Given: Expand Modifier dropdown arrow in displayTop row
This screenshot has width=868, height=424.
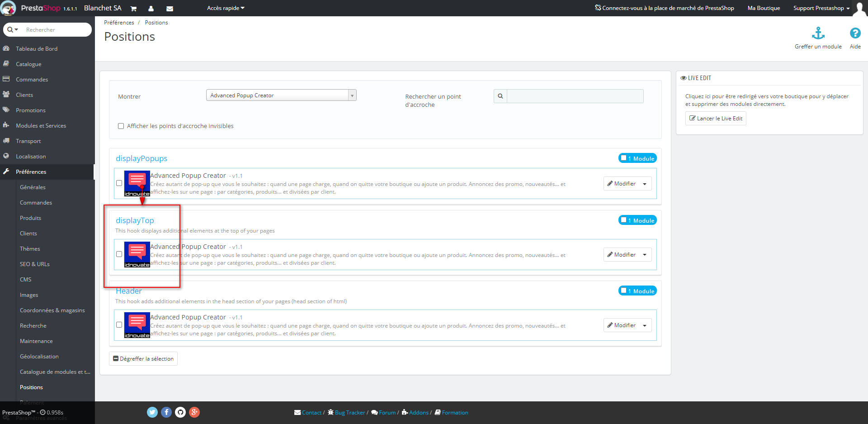Looking at the screenshot, I should click(x=645, y=255).
